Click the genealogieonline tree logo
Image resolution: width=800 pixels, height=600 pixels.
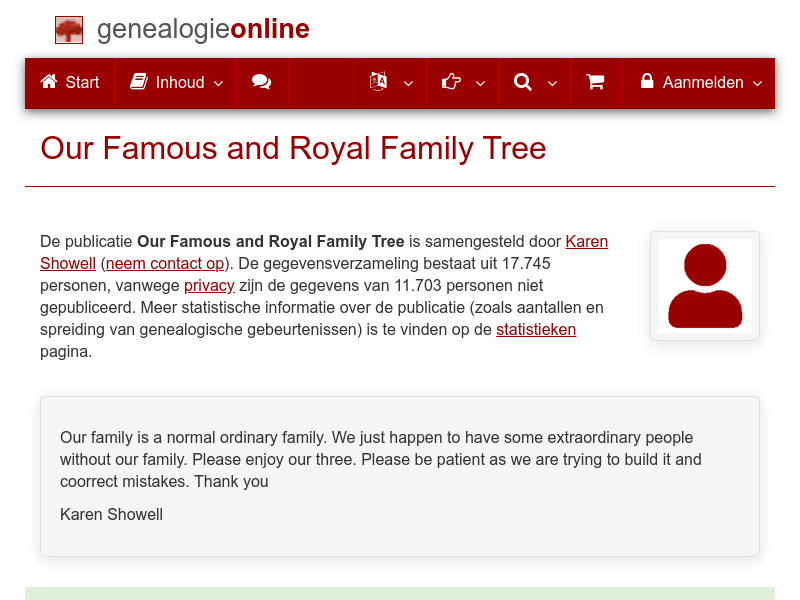tap(68, 29)
